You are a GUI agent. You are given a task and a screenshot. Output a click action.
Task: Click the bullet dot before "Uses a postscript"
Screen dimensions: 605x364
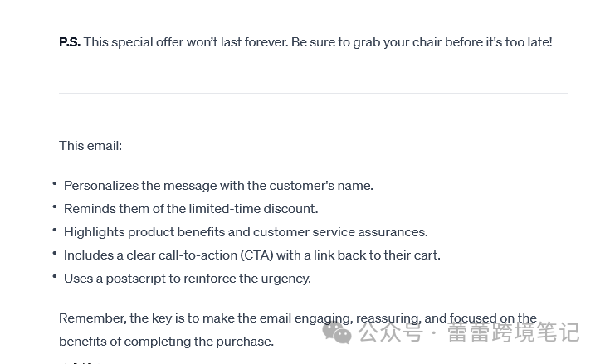(55, 277)
